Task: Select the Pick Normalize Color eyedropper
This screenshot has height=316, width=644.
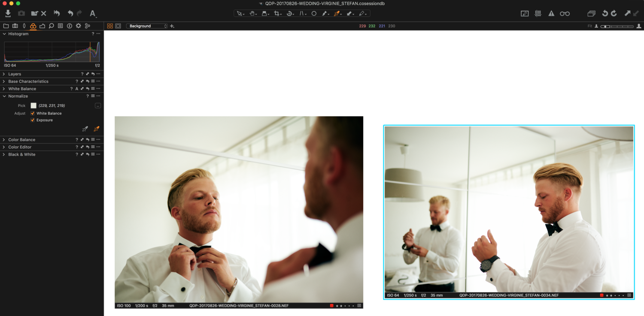Action: click(x=85, y=129)
